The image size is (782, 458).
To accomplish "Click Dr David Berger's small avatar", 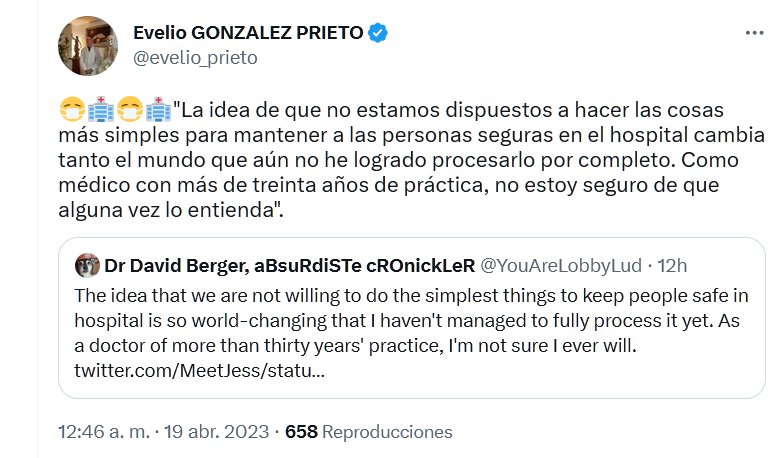I will coord(87,265).
